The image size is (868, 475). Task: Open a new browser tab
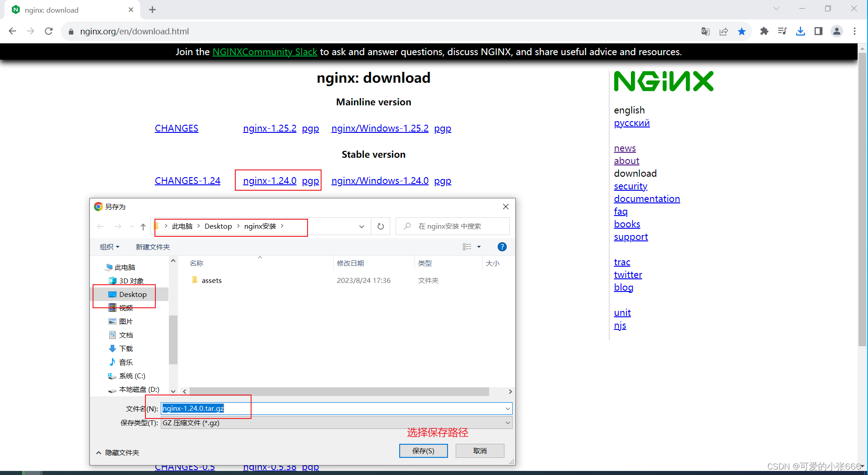(x=152, y=9)
